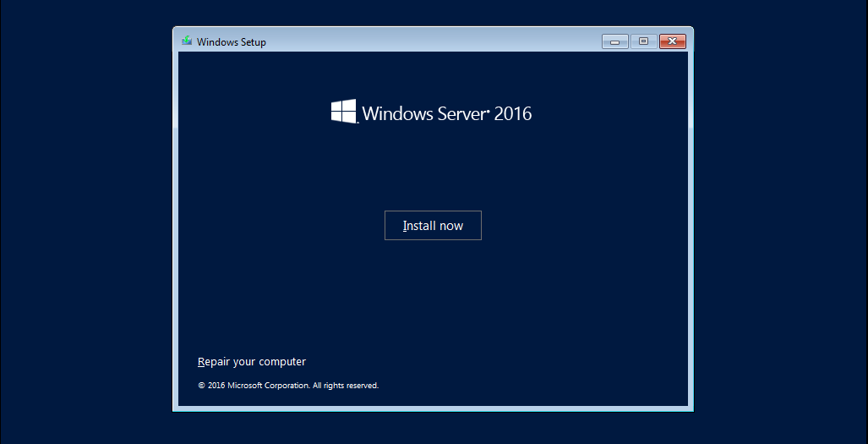The width and height of the screenshot is (868, 444).
Task: Close the Windows Setup window
Action: click(x=673, y=41)
